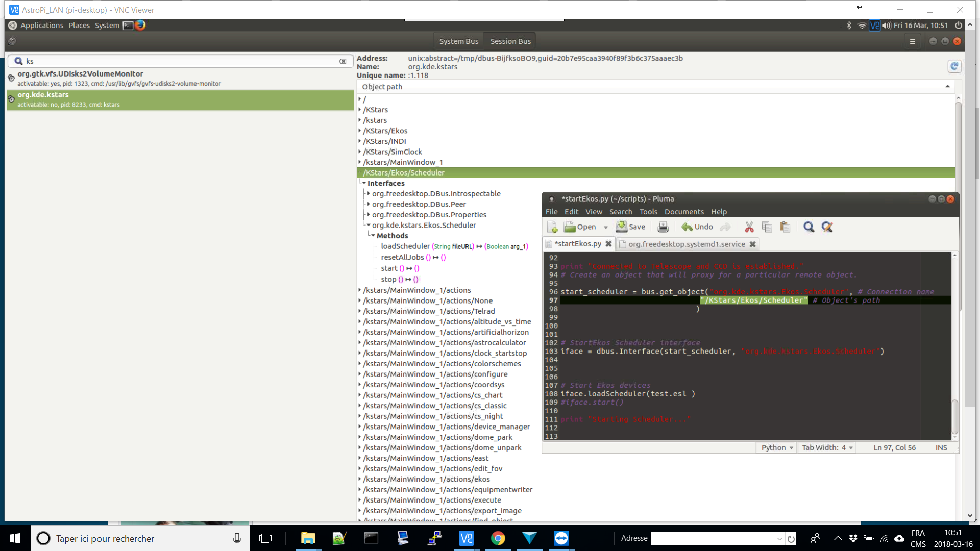Expand the Open recent files arrow in Pluma
980x551 pixels.
pos(606,228)
